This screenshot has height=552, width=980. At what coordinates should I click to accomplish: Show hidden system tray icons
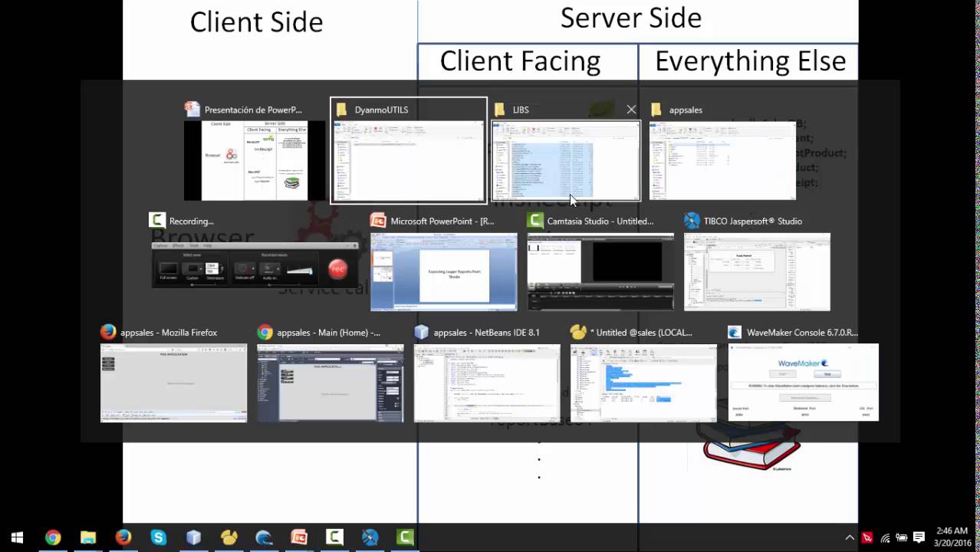pos(850,537)
